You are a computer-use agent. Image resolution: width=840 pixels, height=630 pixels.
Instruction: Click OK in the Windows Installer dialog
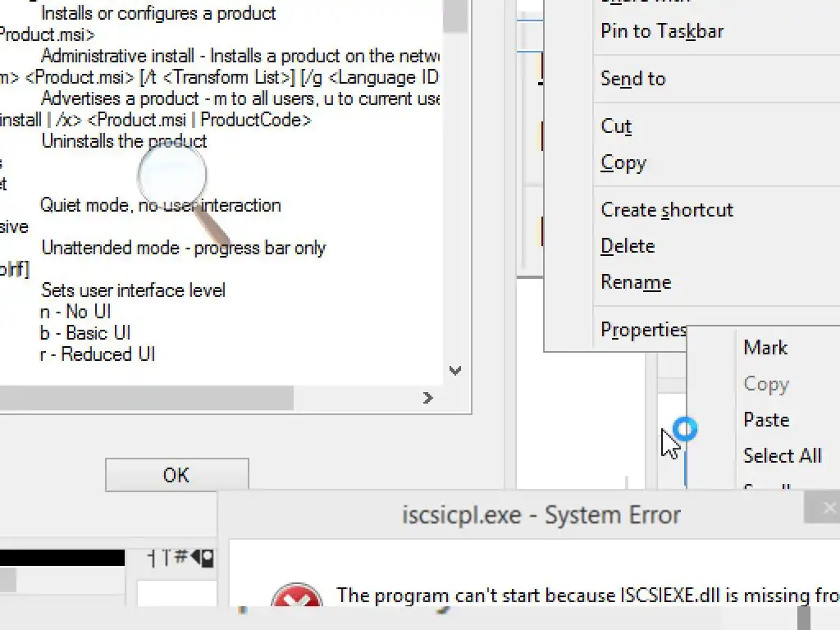tap(177, 475)
